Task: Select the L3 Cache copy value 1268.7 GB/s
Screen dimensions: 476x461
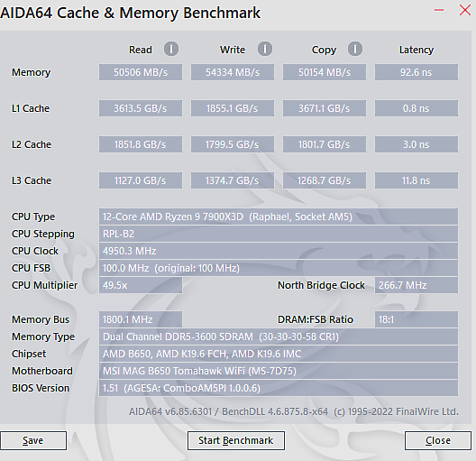Action: [x=325, y=180]
